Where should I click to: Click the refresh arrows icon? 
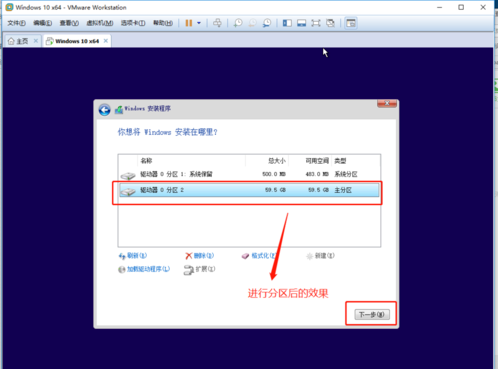122,256
